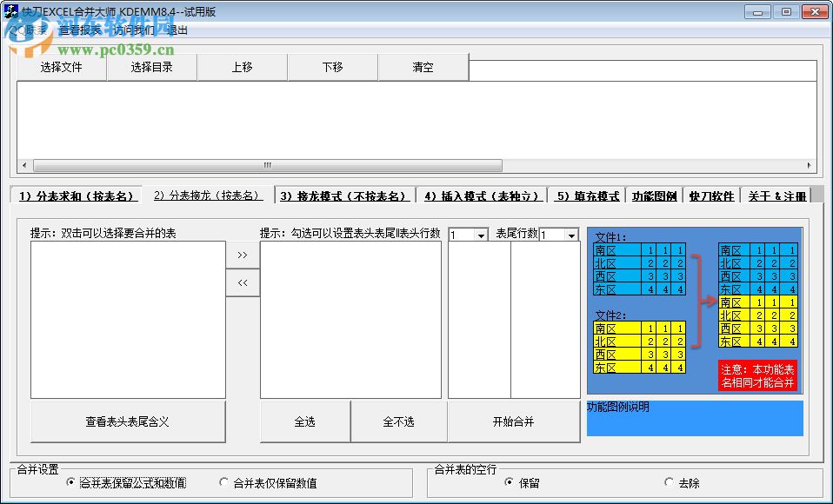833x504 pixels.
Task: Switch to the 1) 分表求和（按表名） tab
Action: pos(77,196)
